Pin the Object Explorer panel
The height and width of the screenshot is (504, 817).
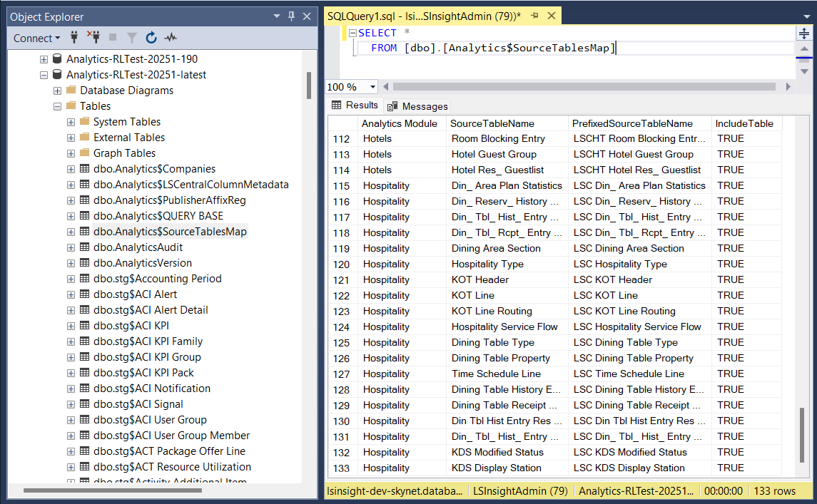[291, 16]
